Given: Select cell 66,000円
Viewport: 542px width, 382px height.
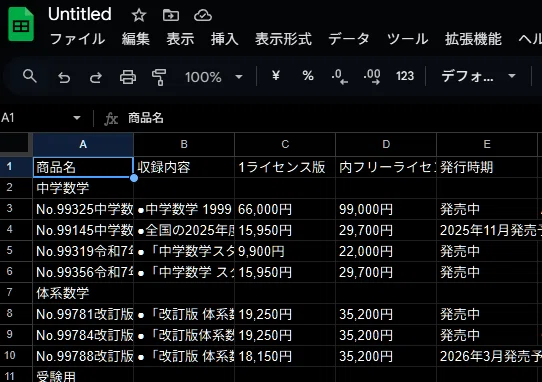Looking at the screenshot, I should 285,209.
